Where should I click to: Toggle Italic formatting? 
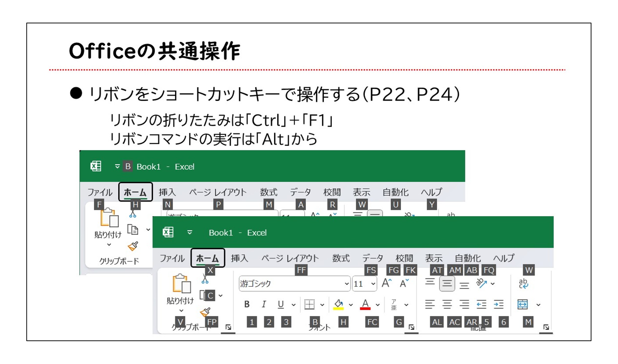point(264,304)
